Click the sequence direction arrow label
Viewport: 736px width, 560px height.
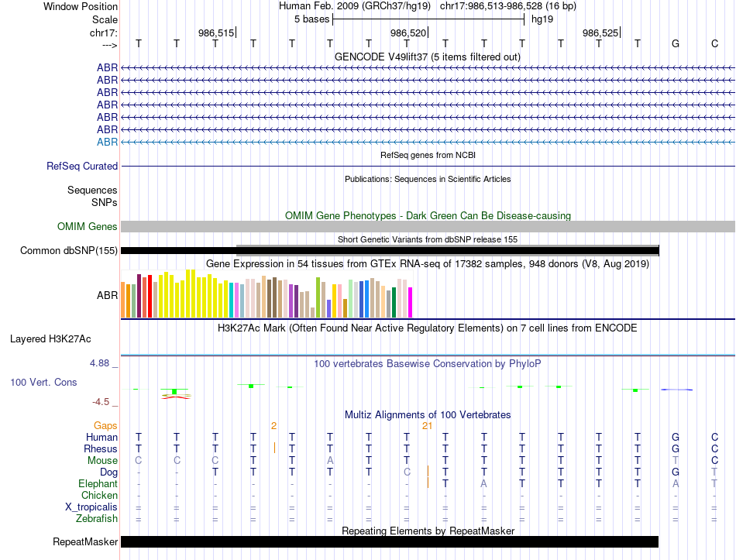tap(110, 45)
